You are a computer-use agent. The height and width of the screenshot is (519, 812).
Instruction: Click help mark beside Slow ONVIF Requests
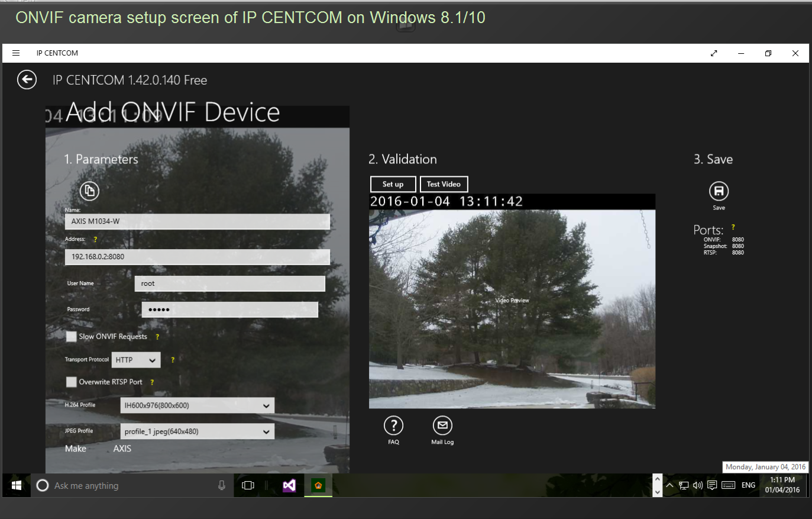[x=157, y=337]
